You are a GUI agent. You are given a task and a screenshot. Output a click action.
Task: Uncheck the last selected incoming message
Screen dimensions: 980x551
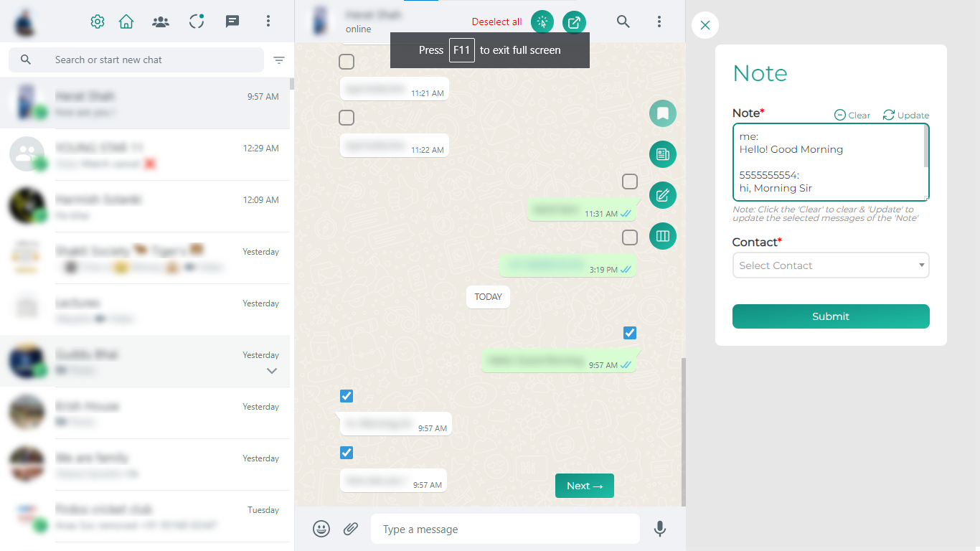[x=347, y=452]
